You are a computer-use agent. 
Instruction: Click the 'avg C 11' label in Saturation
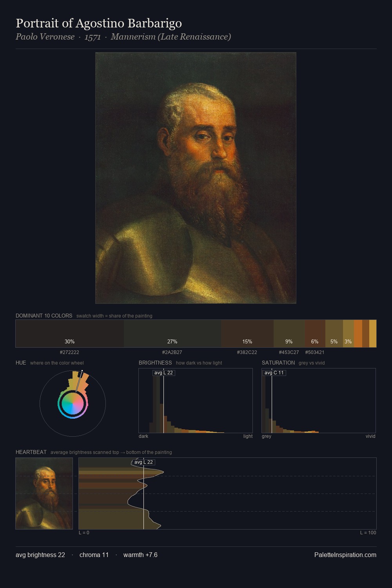pyautogui.click(x=274, y=373)
